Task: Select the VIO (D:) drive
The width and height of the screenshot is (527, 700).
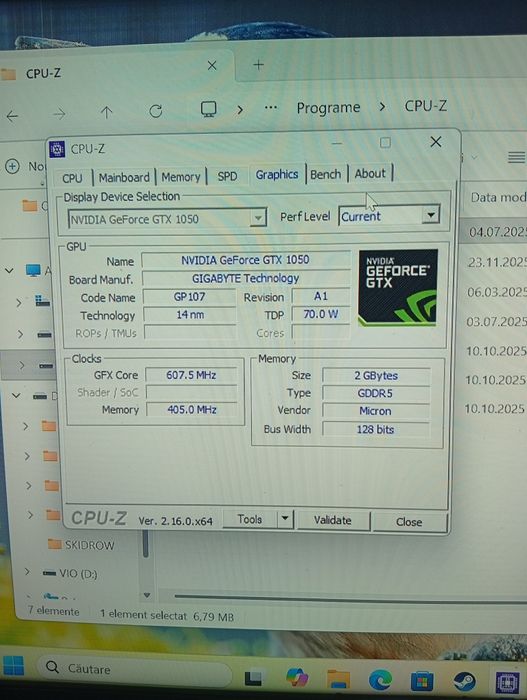Action: pyautogui.click(x=70, y=573)
